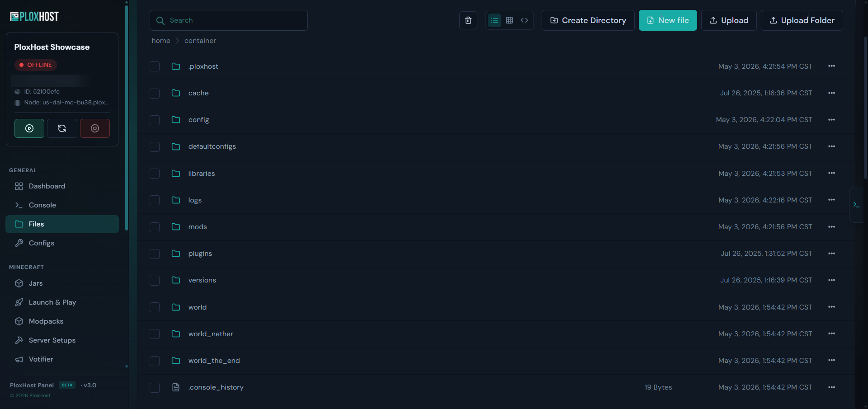Open options menu for world folder

tap(831, 307)
